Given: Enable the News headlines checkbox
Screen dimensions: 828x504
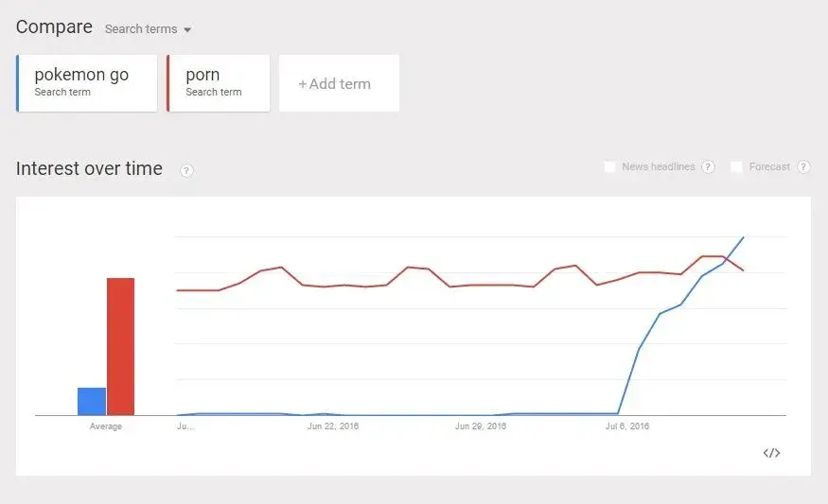Looking at the screenshot, I should [610, 167].
